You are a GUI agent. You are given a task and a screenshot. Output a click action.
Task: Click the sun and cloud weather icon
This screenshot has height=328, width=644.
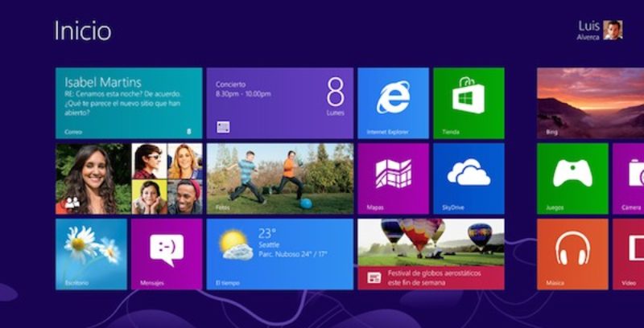[235, 245]
